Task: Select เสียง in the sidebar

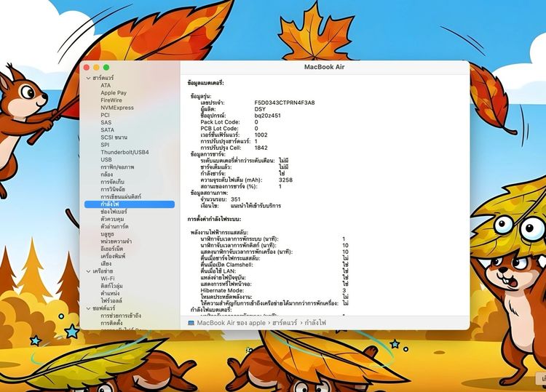Action: (x=106, y=264)
